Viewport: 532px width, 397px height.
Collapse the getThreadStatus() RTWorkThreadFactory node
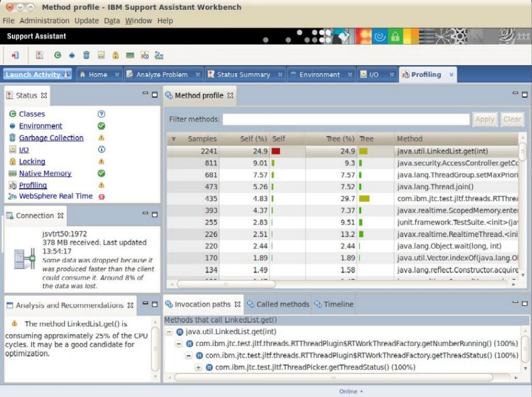click(x=189, y=356)
